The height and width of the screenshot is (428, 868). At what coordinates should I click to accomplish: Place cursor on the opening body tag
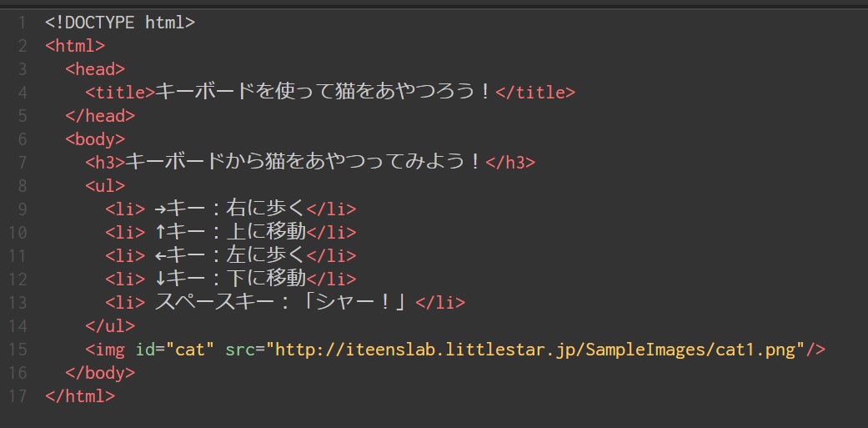tap(95, 138)
